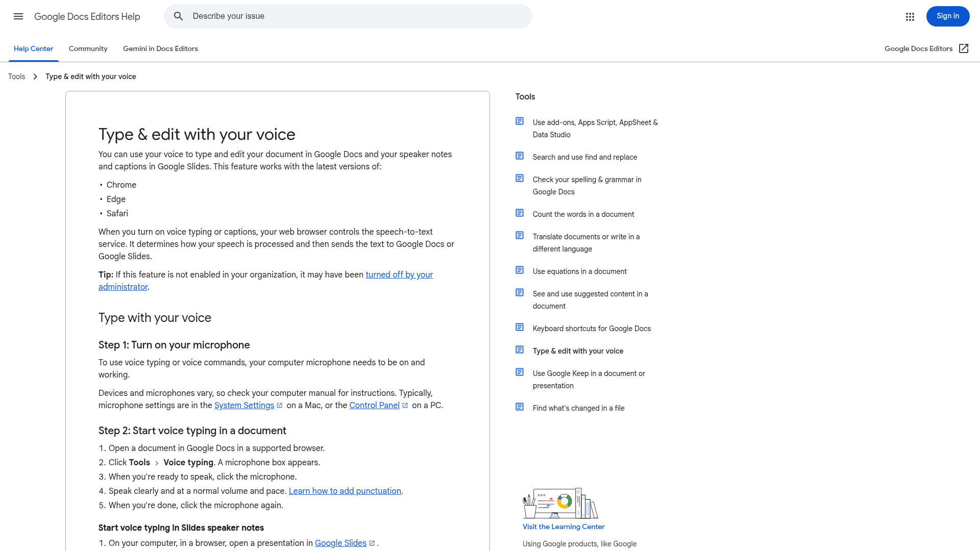Click the chevron between Tools and Voice typing

157,463
